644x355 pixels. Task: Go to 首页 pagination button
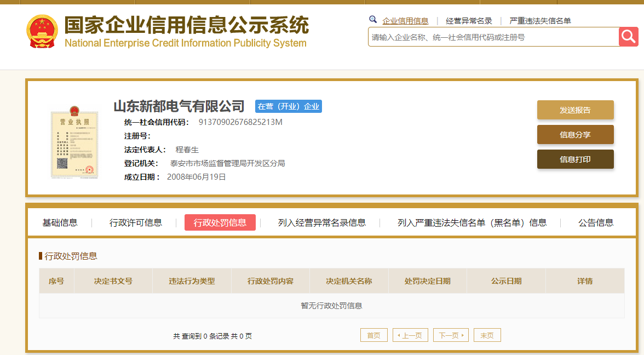(373, 335)
